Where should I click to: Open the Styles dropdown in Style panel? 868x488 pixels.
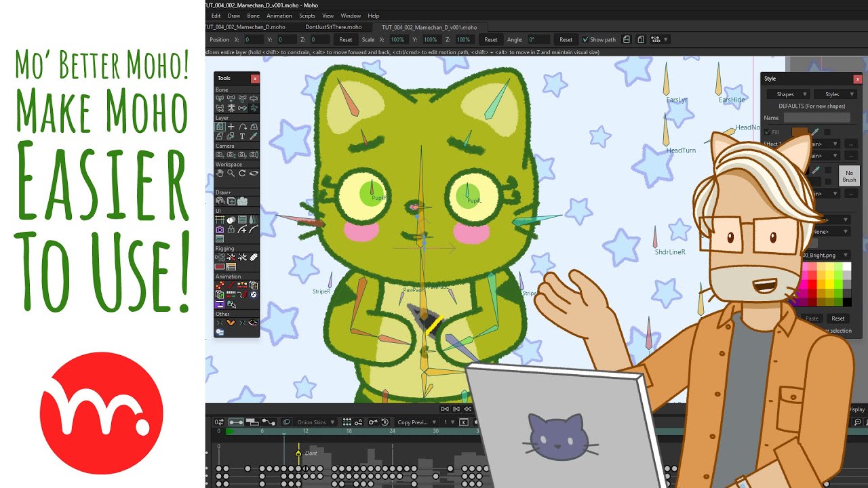(x=835, y=94)
